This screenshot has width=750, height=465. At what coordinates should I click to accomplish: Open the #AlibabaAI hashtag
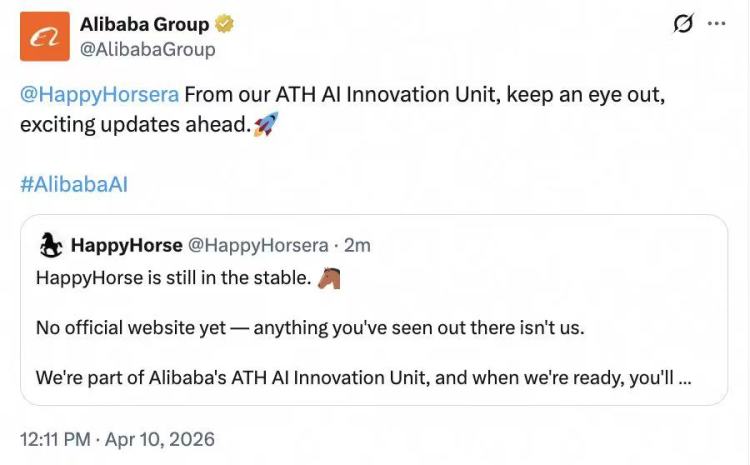[x=74, y=185]
